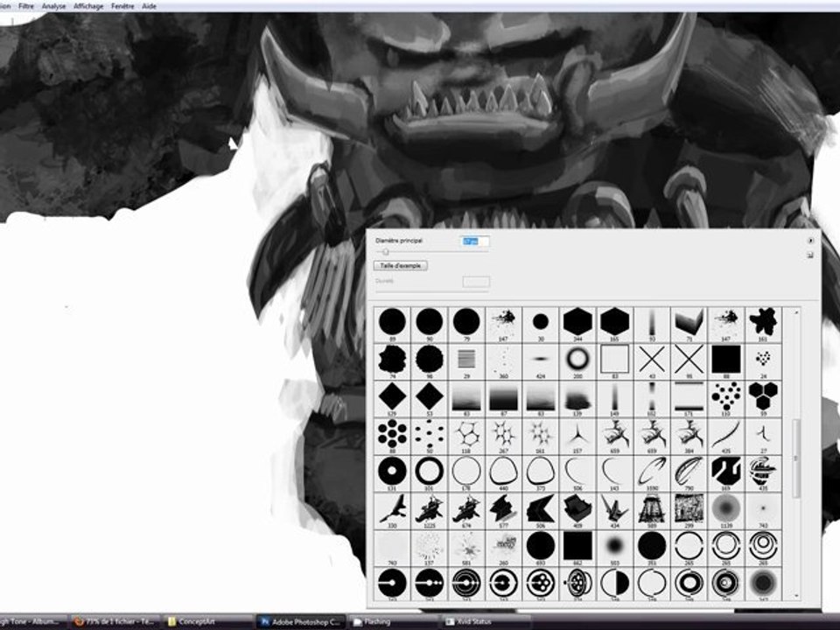Select the origami crane brush numbered 434

click(x=614, y=510)
